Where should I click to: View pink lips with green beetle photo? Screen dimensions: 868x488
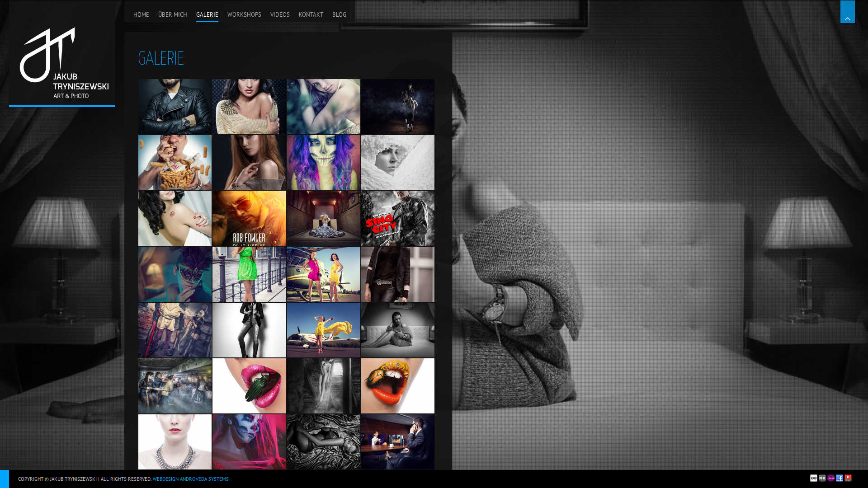pos(249,386)
